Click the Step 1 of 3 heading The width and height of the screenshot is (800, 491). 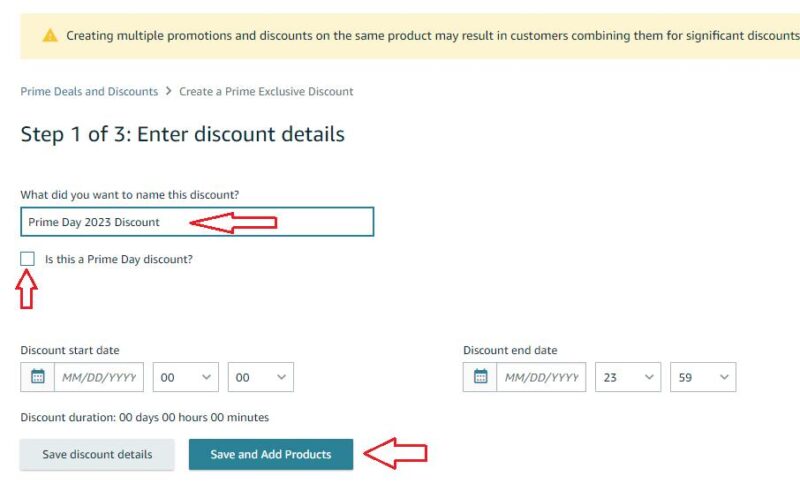tap(183, 134)
